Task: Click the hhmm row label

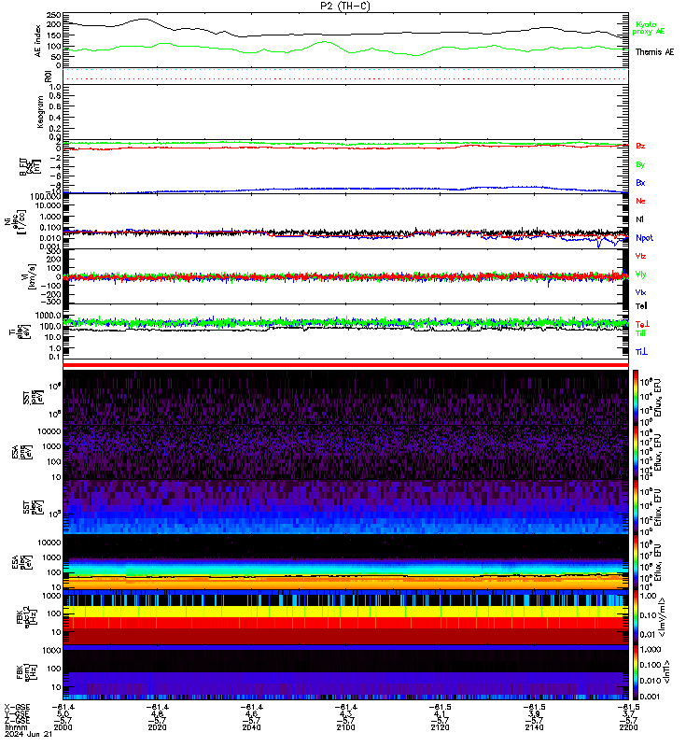Action: pos(16,727)
